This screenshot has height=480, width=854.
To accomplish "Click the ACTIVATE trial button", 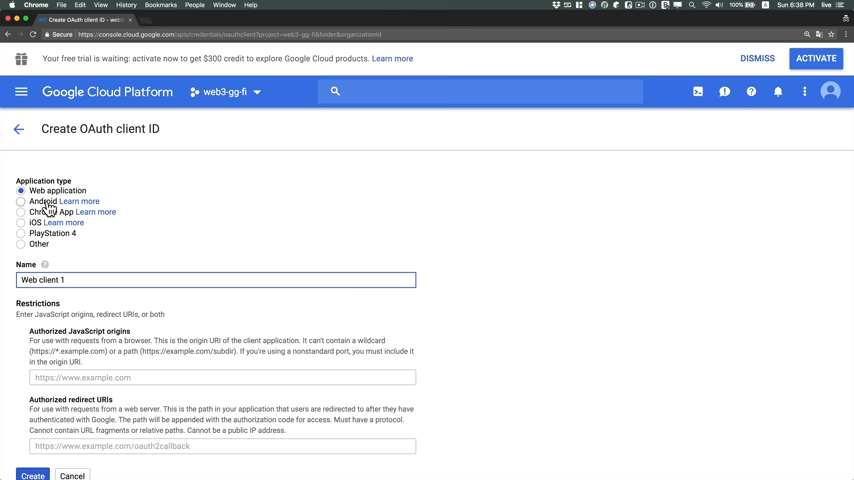I will 815,59.
